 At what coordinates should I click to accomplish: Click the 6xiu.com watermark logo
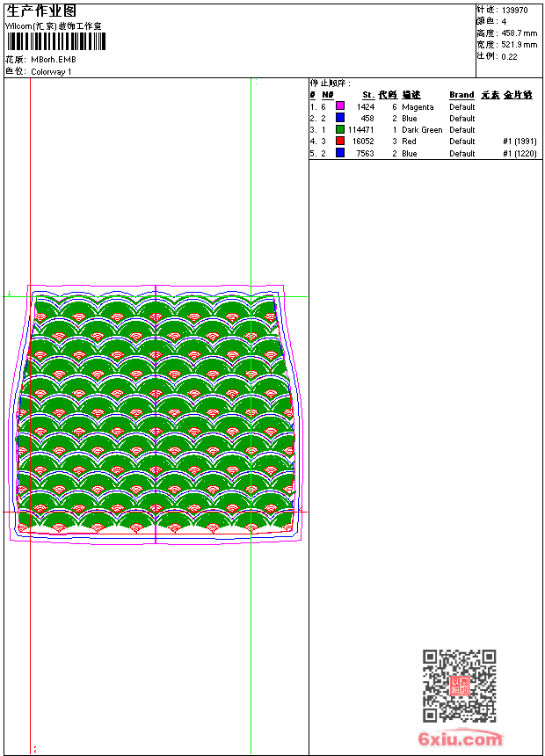pyautogui.click(x=460, y=738)
